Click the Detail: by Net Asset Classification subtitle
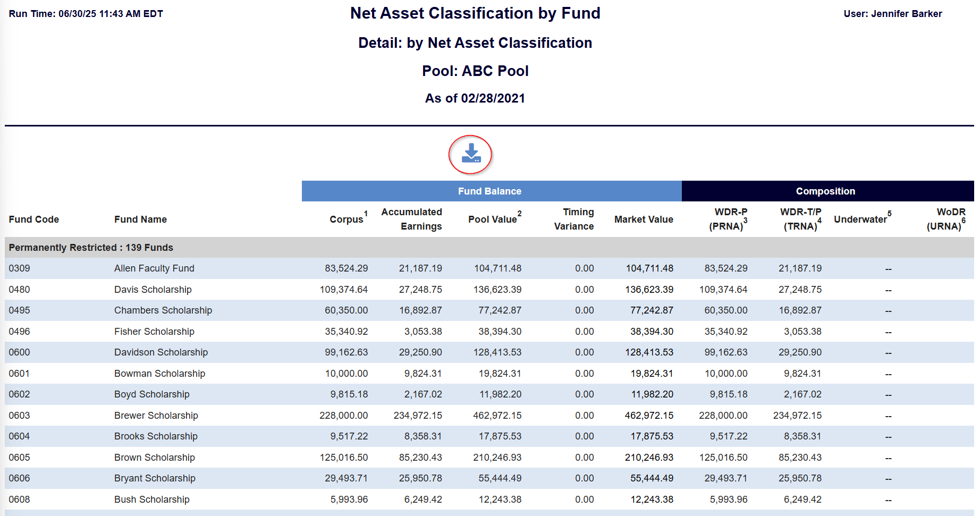The image size is (980, 516). (475, 43)
